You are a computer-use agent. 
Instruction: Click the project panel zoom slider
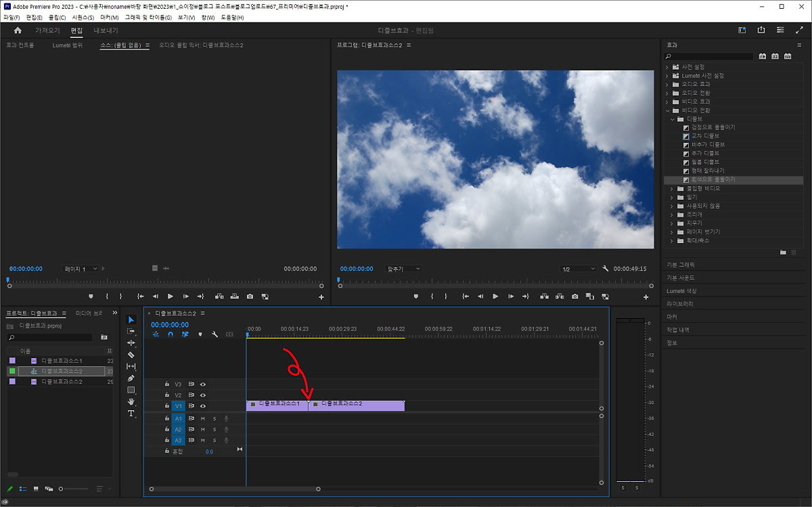(61, 489)
